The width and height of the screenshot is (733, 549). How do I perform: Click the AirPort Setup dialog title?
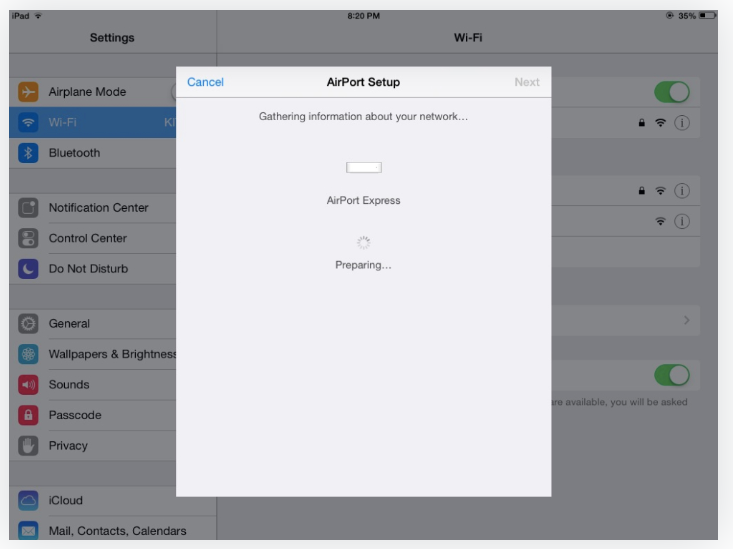pyautogui.click(x=363, y=82)
